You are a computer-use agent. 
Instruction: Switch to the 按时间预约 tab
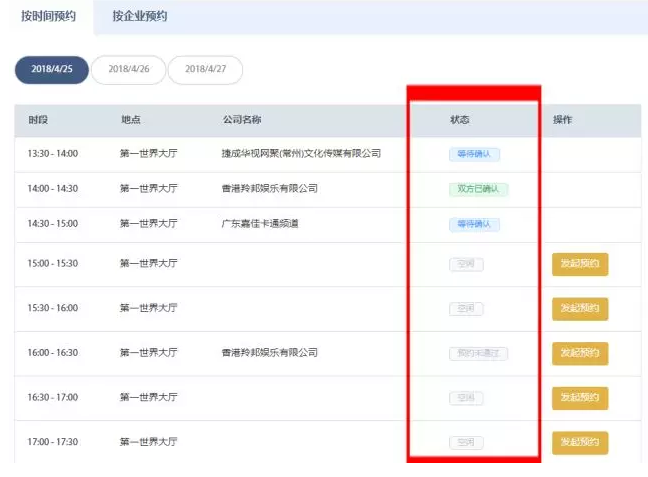coord(48,16)
